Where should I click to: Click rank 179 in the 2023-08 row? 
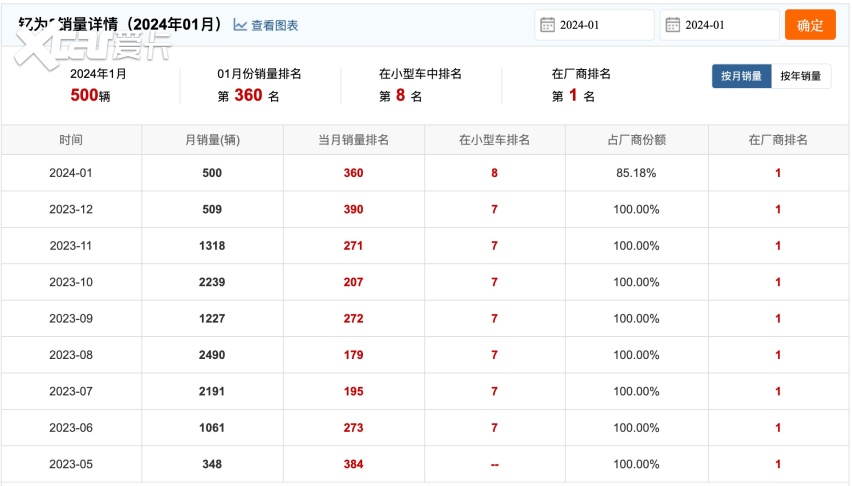coord(353,355)
